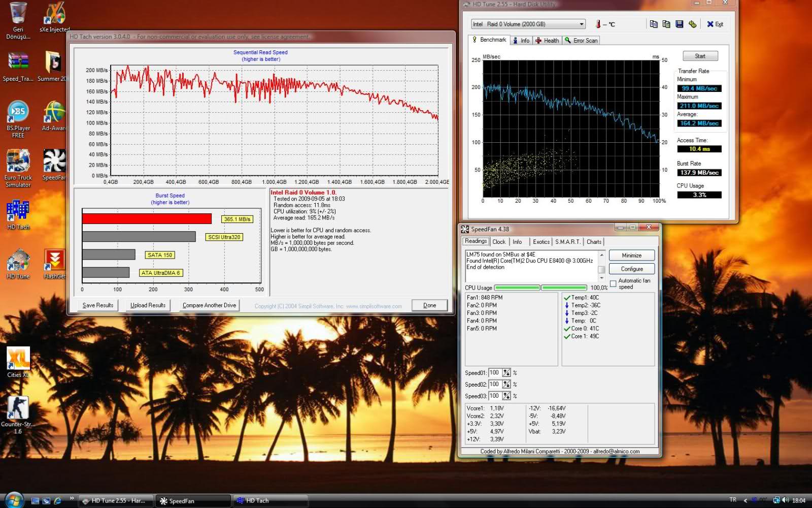Select the Ad-Aware desktop icon

tap(54, 116)
